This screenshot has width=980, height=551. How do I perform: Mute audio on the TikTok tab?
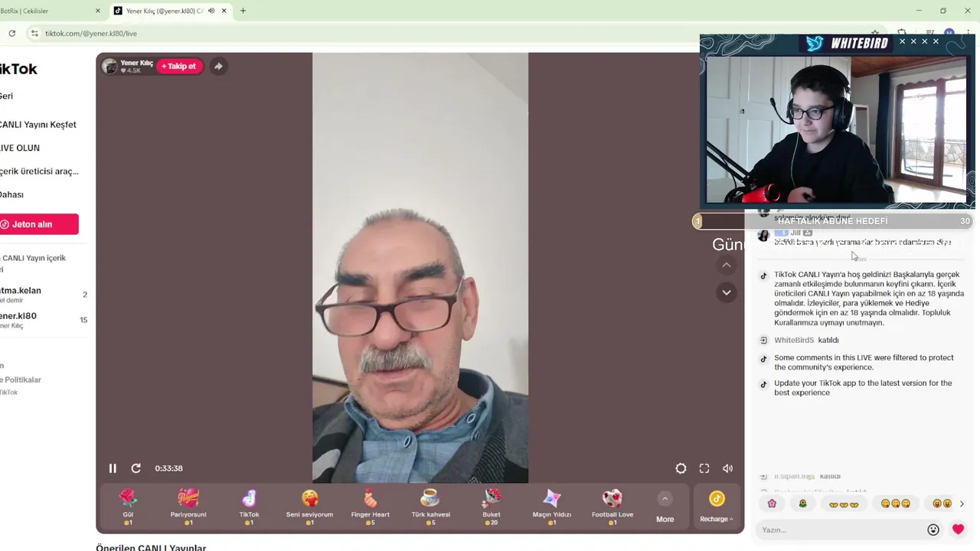click(211, 11)
